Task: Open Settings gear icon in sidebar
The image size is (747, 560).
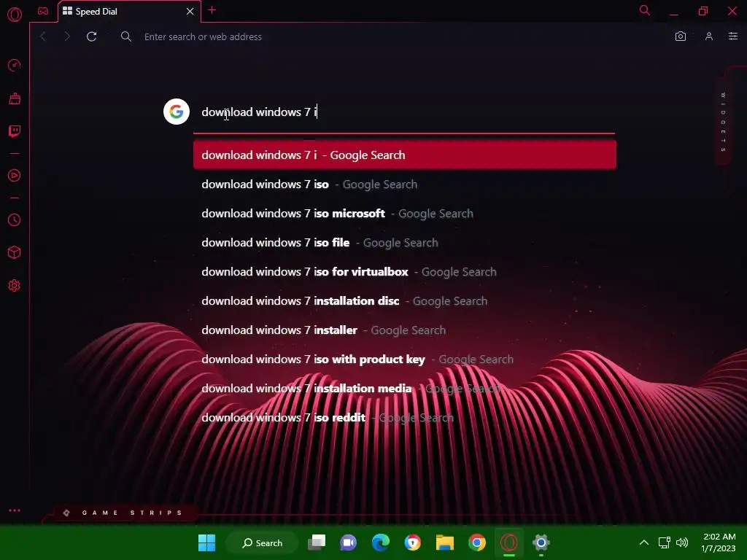Action: pos(15,286)
